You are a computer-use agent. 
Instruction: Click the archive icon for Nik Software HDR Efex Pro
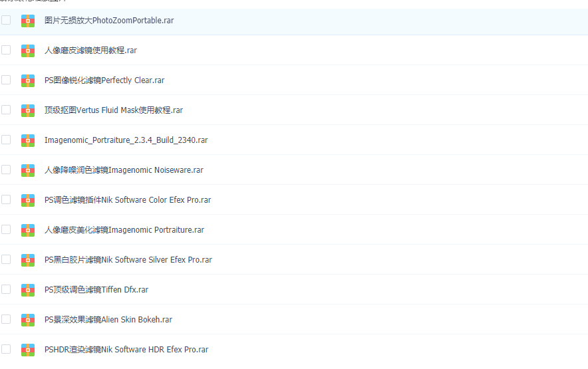click(28, 350)
